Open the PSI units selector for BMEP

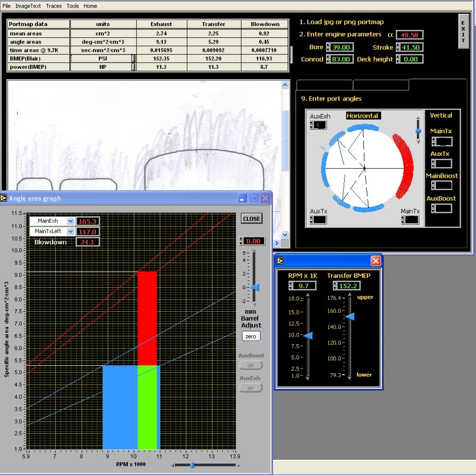click(x=133, y=59)
